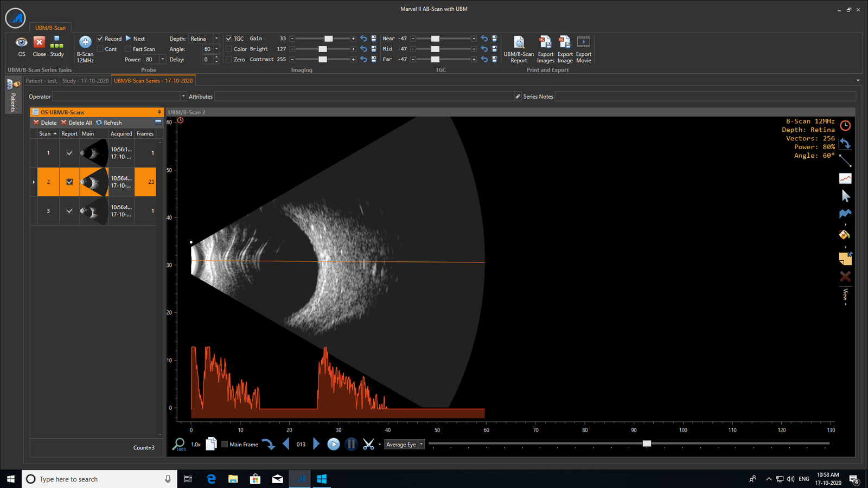This screenshot has height=488, width=868.
Task: Tick the Main Frame checkbox
Action: click(x=225, y=445)
